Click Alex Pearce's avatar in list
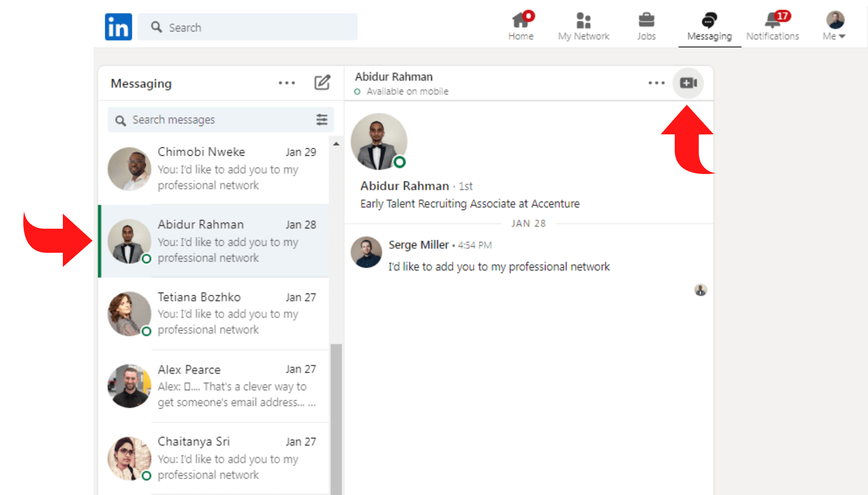This screenshot has width=868, height=495. (x=130, y=386)
